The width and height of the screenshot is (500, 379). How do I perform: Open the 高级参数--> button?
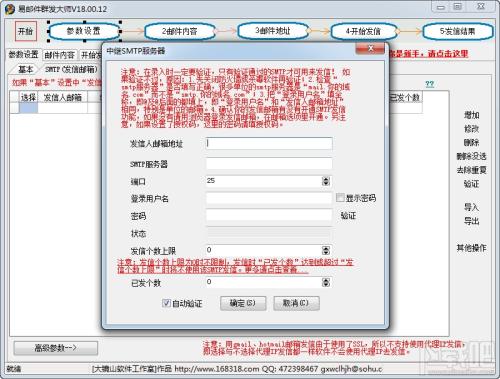(56, 348)
